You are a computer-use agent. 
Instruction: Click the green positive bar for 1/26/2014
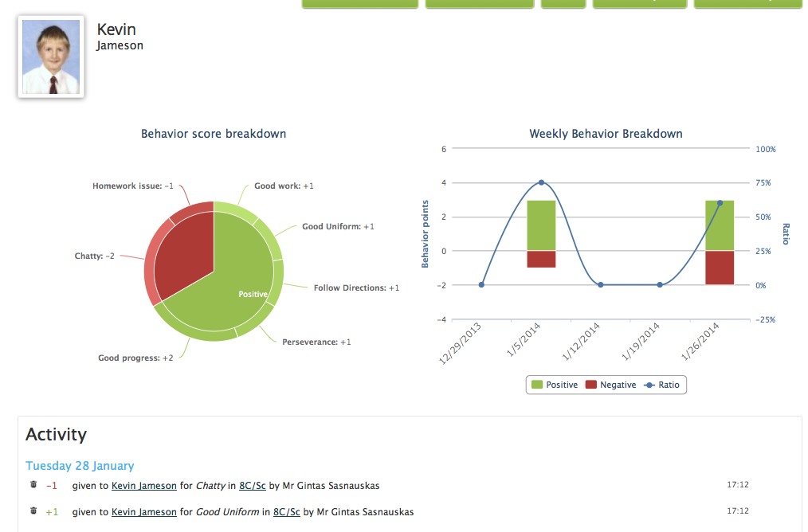coord(720,225)
